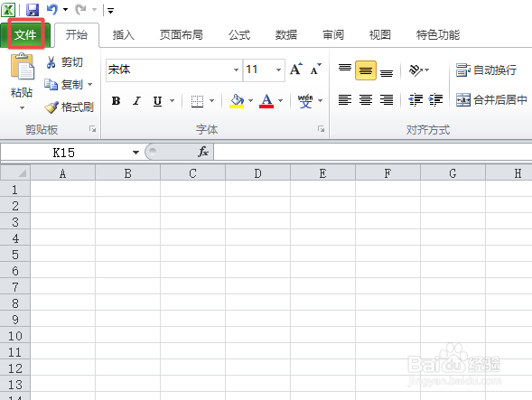Open the 特色功能 tab
This screenshot has height=400, width=532.
438,35
